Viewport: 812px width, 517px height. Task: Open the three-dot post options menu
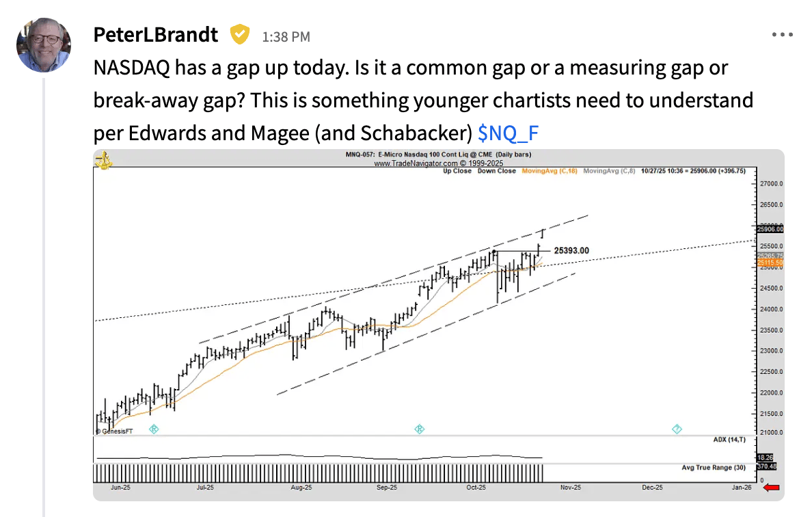click(782, 35)
